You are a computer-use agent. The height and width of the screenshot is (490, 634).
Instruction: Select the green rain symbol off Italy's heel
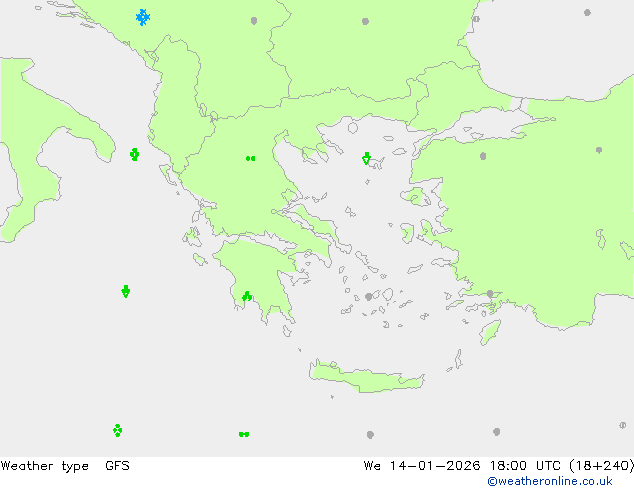(x=135, y=154)
